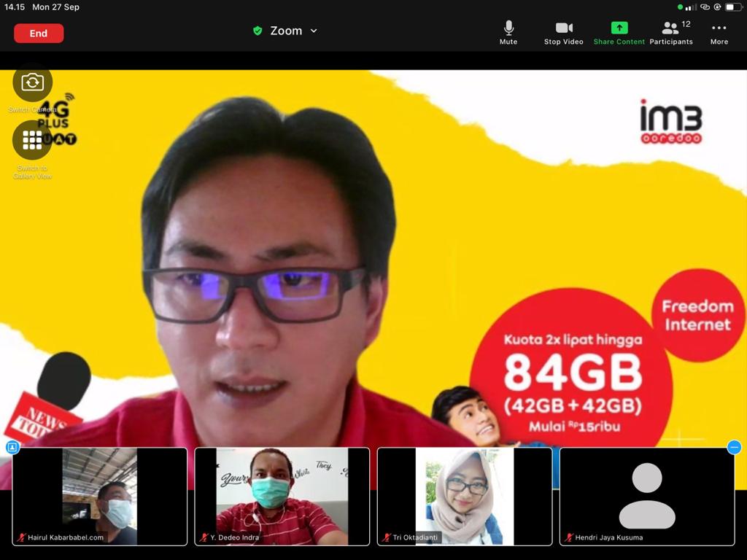
Task: Open Share Content
Action: (619, 32)
